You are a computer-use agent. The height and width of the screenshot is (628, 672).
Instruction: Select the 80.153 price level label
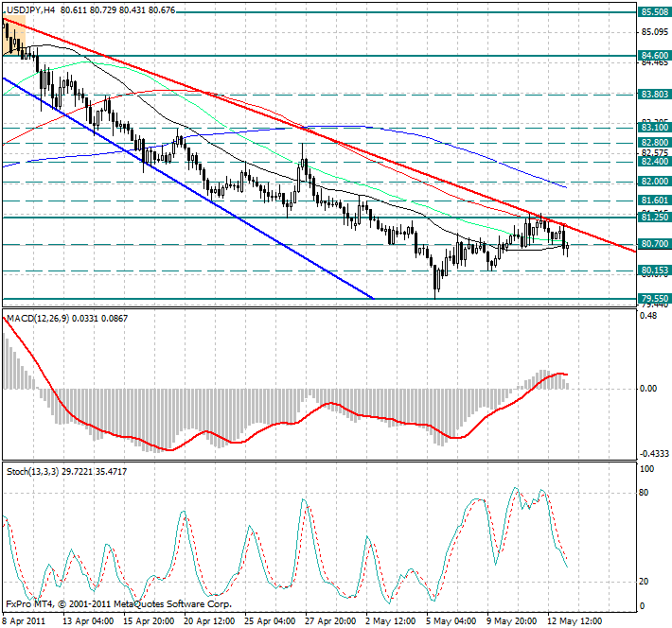point(653,270)
